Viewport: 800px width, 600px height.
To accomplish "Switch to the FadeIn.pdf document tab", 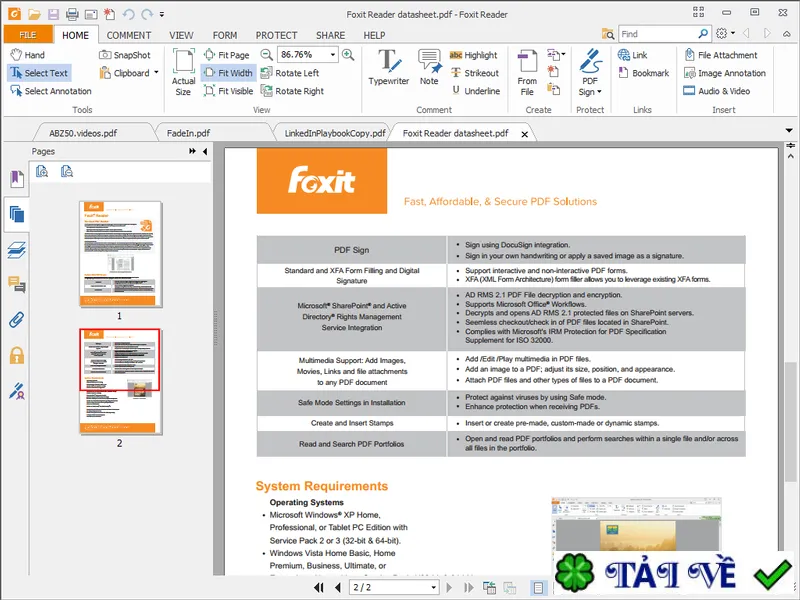I will click(x=188, y=133).
